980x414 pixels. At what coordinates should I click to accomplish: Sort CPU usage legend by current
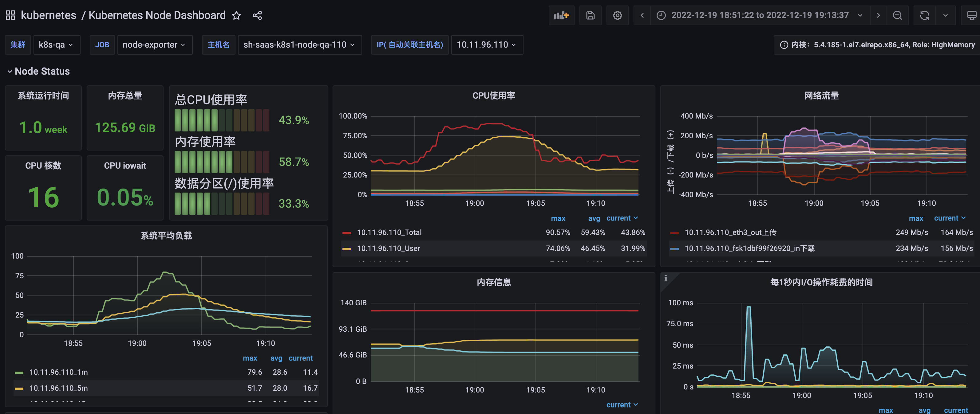pos(622,218)
